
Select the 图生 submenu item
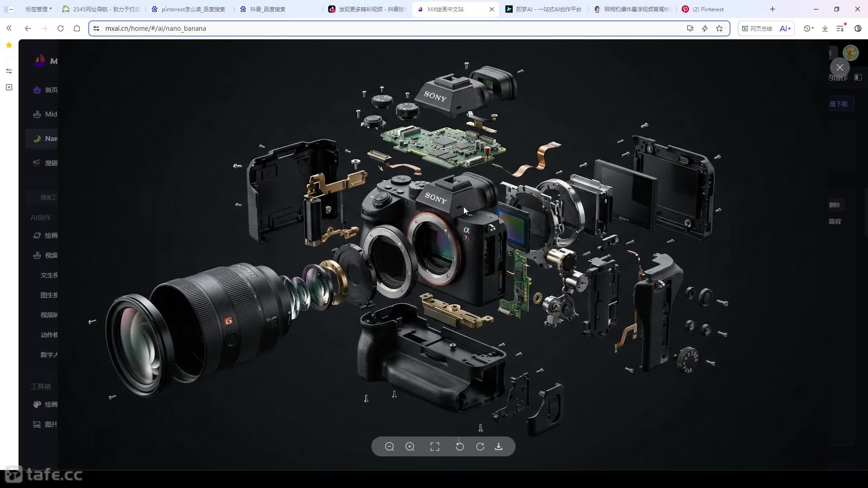(49, 295)
